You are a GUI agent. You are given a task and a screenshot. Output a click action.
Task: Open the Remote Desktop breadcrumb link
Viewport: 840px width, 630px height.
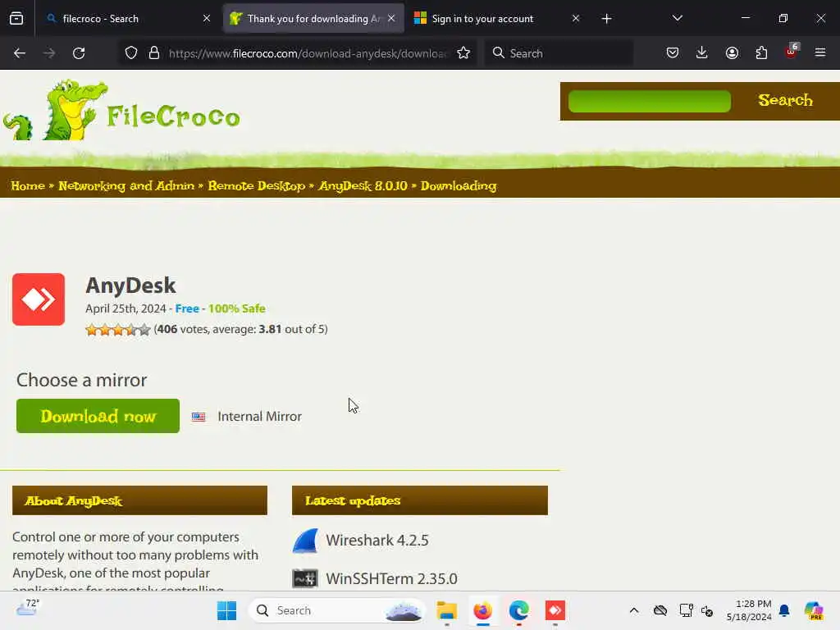point(257,186)
